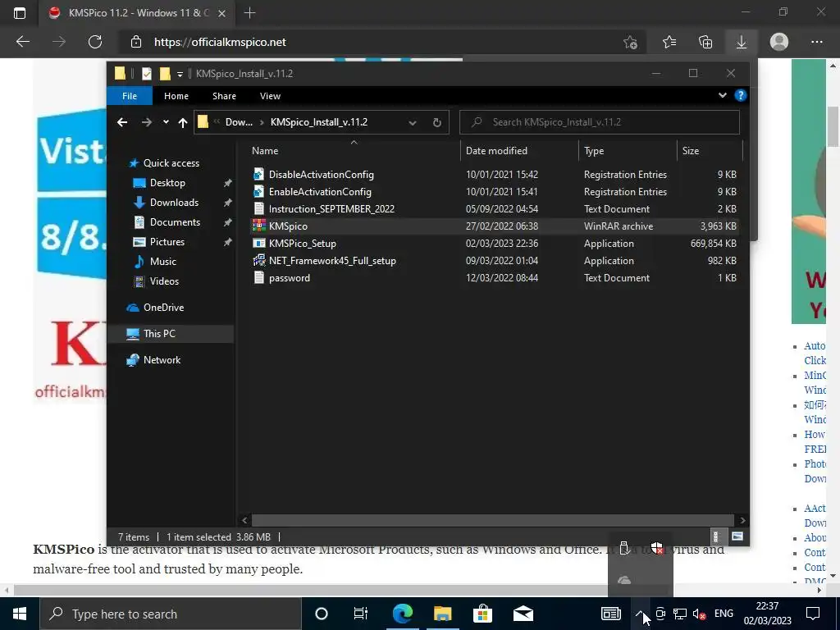
Task: Open the Edge Collections icon
Action: (x=705, y=42)
